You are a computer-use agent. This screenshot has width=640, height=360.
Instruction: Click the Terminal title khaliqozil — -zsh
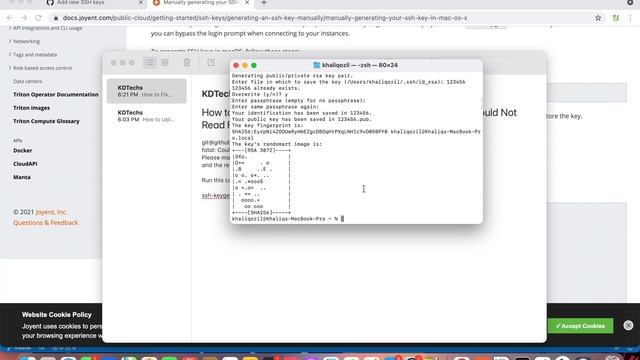tap(360, 65)
